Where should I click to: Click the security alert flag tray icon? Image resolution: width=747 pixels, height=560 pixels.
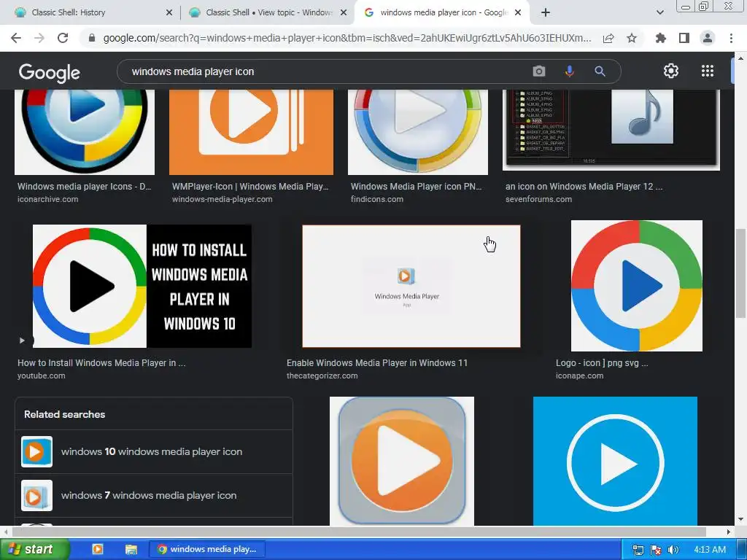tap(656, 550)
